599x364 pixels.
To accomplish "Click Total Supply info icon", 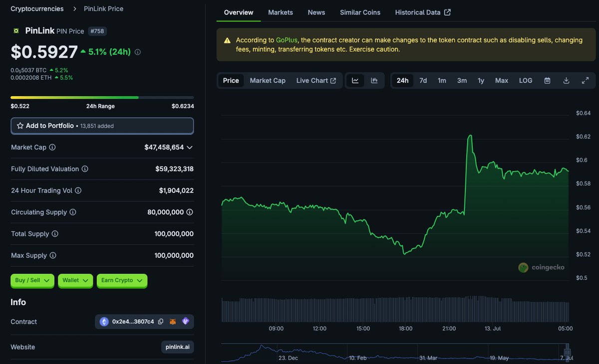I will pyautogui.click(x=55, y=234).
